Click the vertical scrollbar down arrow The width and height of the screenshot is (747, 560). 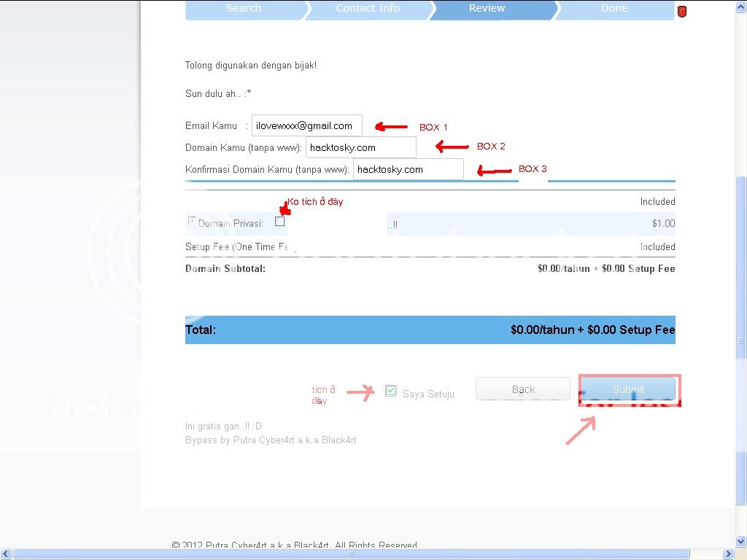tap(741, 541)
